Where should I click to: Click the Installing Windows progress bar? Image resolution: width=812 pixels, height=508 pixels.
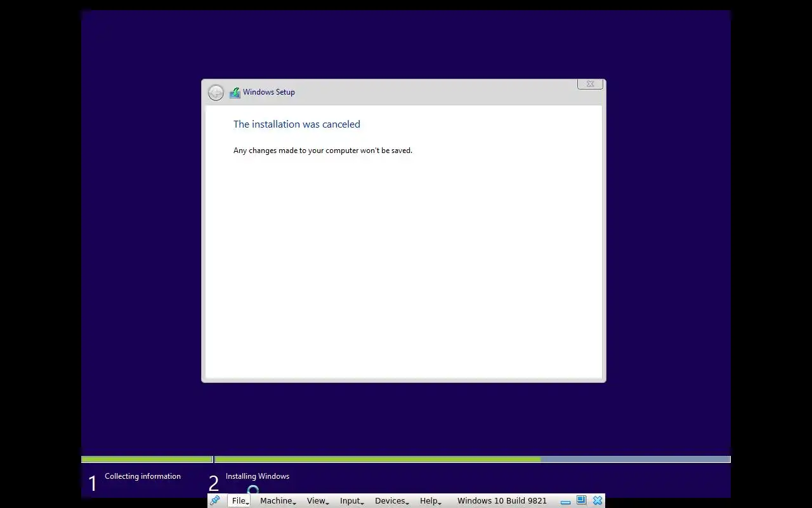point(473,459)
